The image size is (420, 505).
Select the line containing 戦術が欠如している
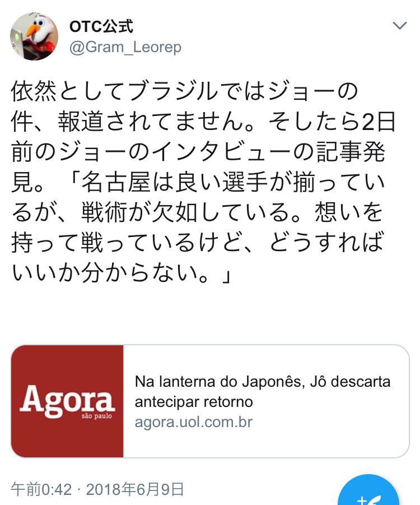tap(197, 212)
